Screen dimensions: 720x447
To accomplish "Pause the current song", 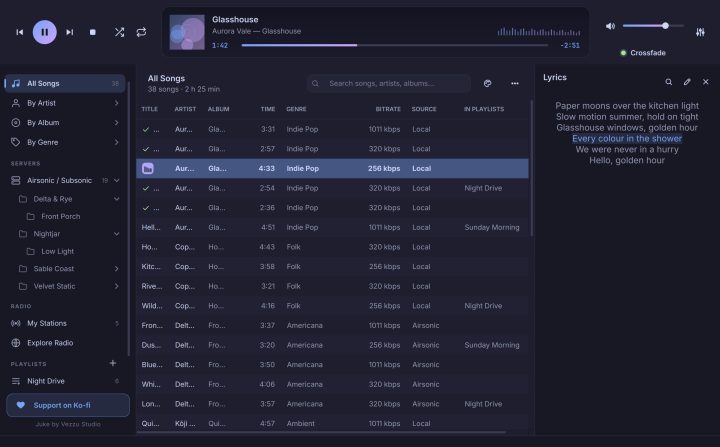I will [45, 32].
